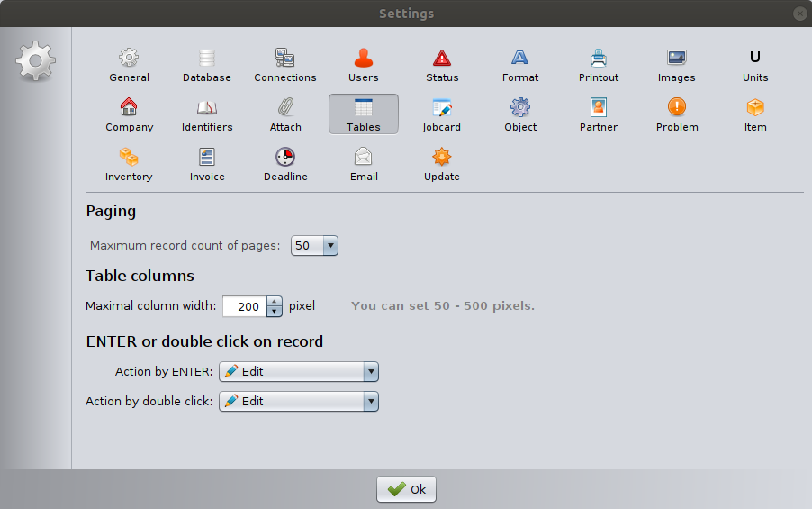Open the General settings section

129,65
